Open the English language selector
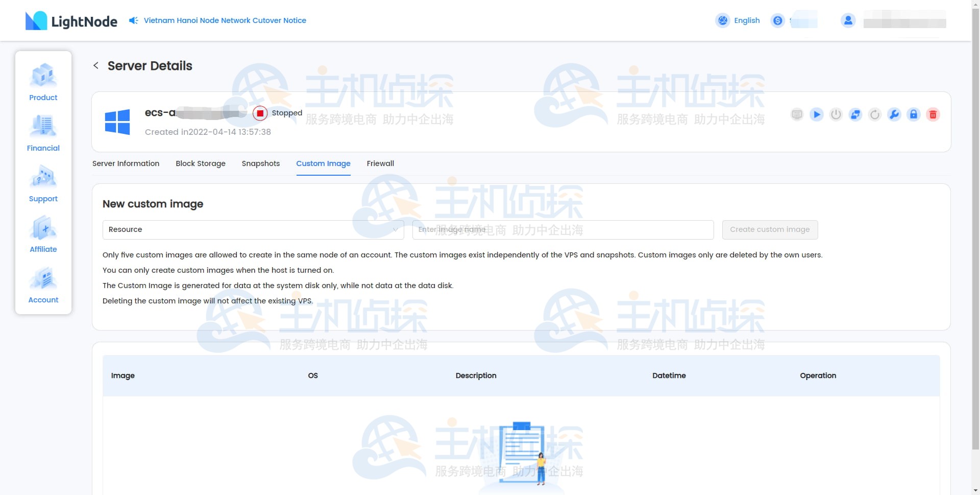The width and height of the screenshot is (980, 495). pos(738,20)
